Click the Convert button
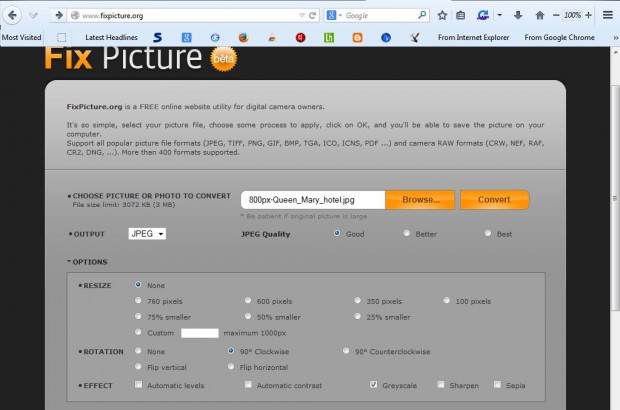Screen dimensions: 620x410 (494, 200)
